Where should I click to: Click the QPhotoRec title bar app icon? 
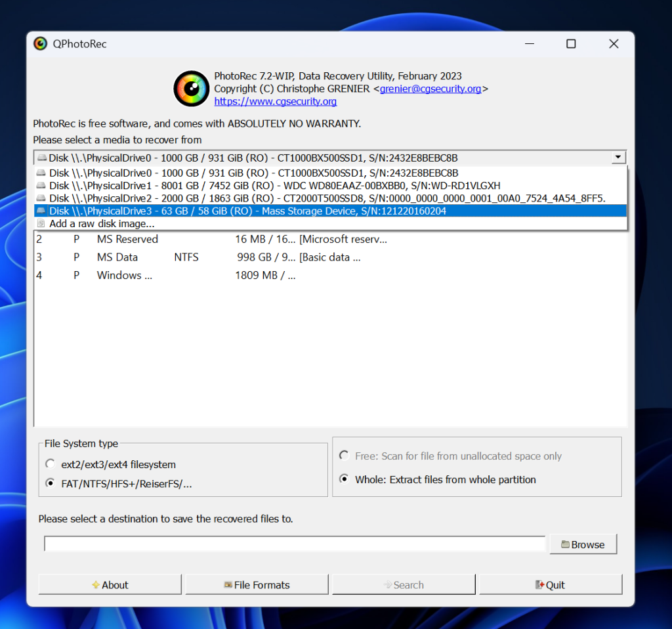click(40, 44)
